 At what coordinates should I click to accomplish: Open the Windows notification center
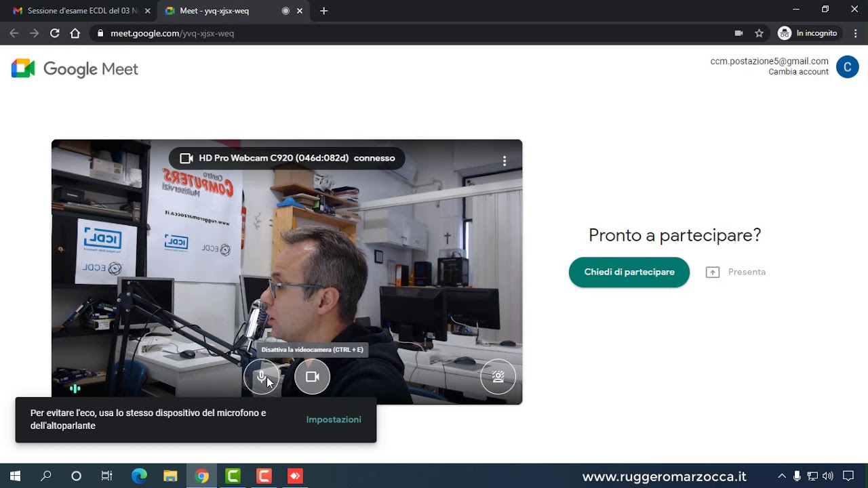(x=848, y=476)
